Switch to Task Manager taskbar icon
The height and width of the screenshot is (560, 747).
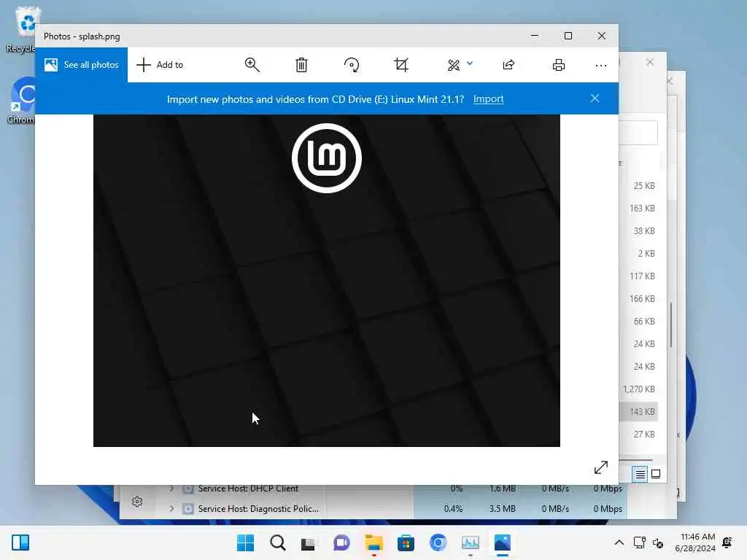pos(471,542)
